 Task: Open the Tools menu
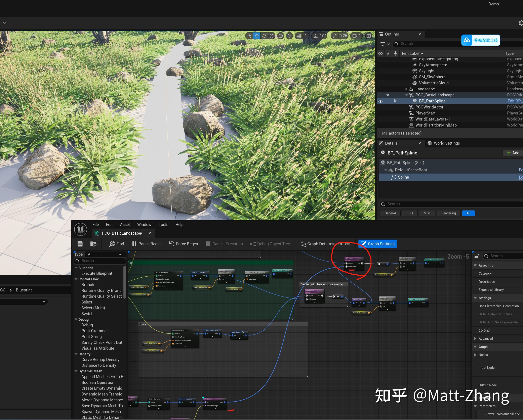pyautogui.click(x=163, y=224)
